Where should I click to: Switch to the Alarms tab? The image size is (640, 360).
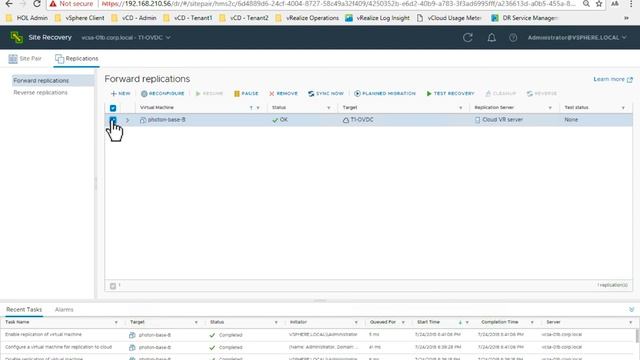click(64, 310)
